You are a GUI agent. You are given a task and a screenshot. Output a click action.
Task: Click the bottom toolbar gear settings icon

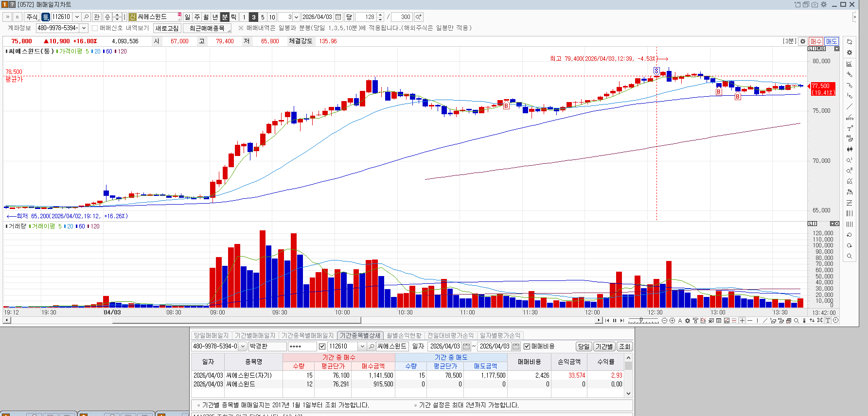pos(688,321)
